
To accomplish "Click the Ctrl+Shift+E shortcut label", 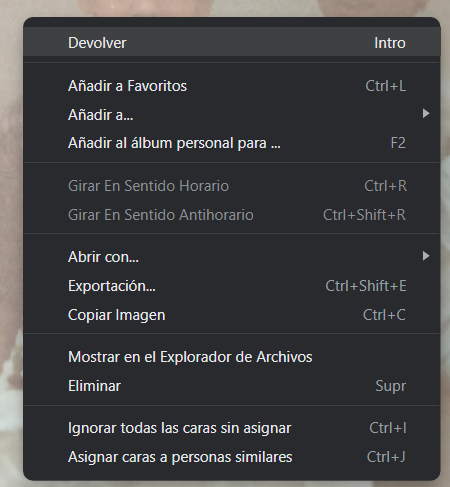I will (366, 286).
